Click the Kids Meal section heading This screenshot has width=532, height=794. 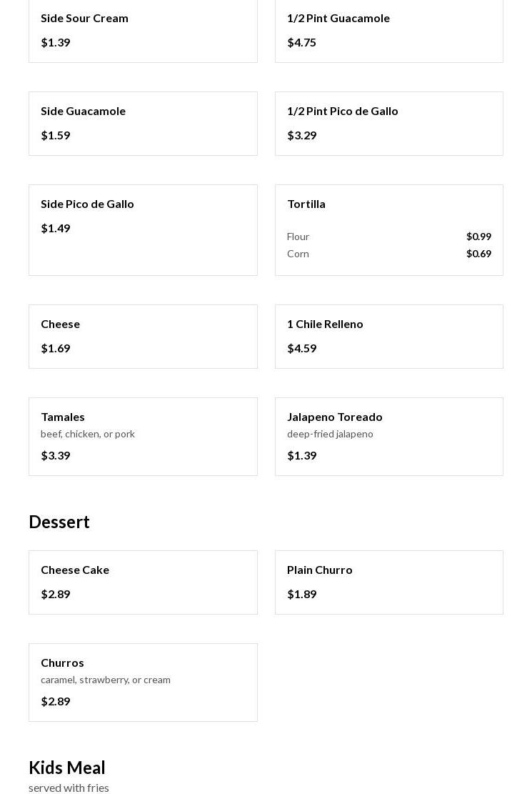tap(67, 768)
